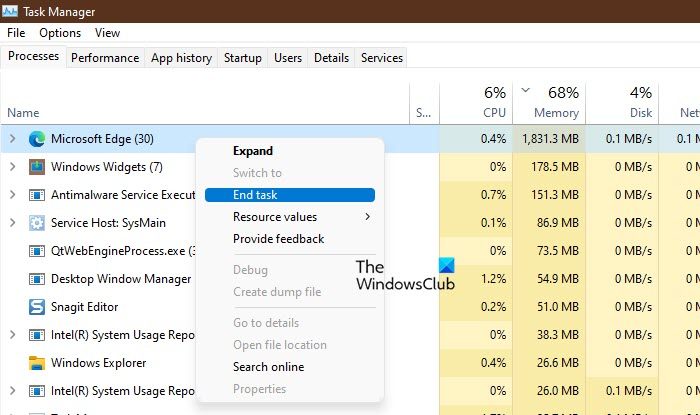The width and height of the screenshot is (700, 415).
Task: Click the Snagit Editor icon
Action: [37, 307]
